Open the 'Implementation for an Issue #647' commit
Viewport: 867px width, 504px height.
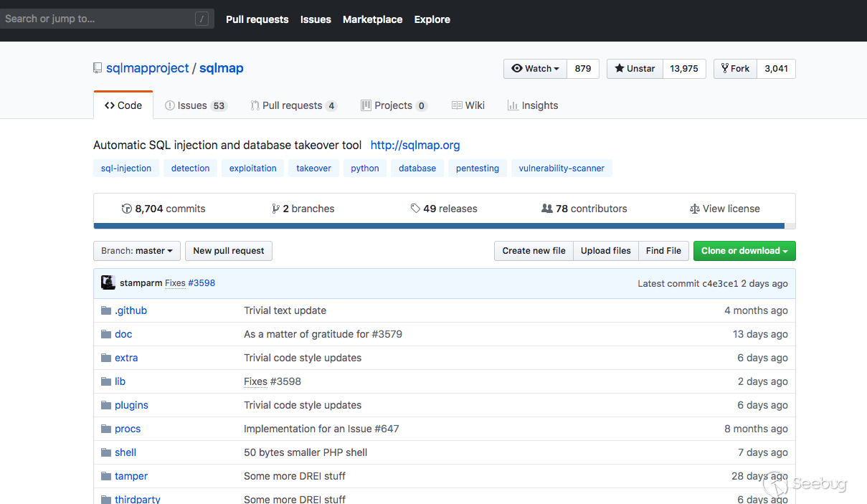point(321,429)
